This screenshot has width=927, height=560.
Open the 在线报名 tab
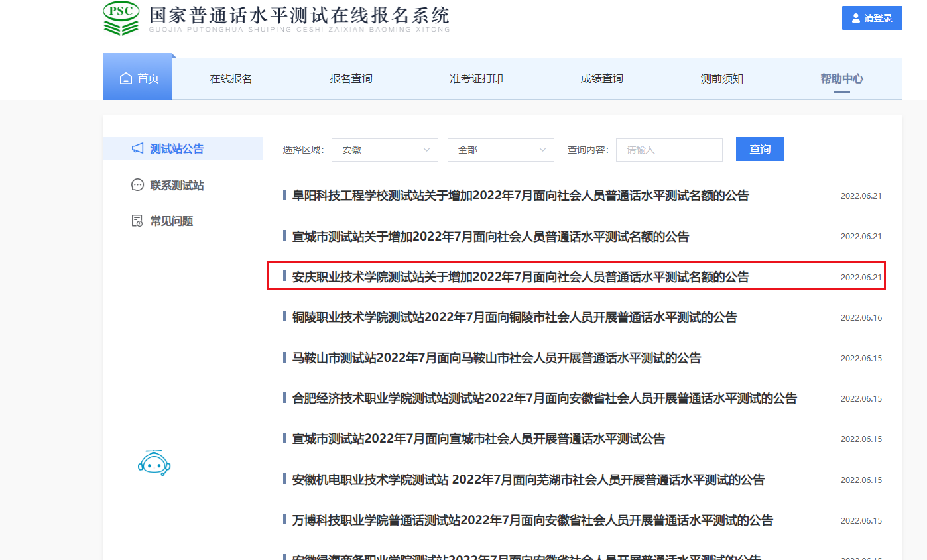(x=231, y=79)
